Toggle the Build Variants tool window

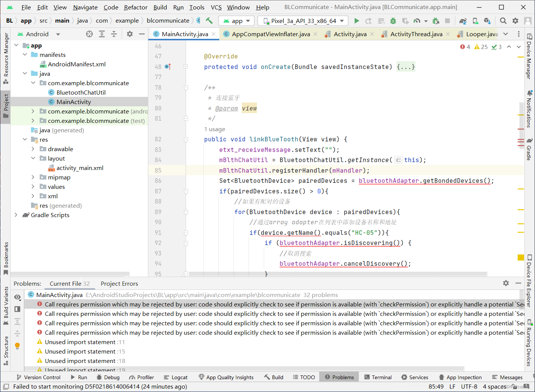pyautogui.click(x=6, y=306)
